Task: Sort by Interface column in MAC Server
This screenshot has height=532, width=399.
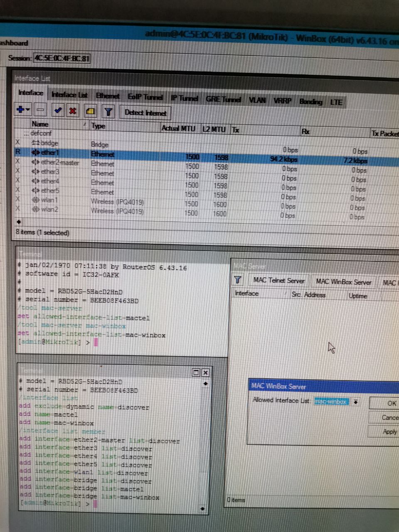Action: (x=261, y=293)
